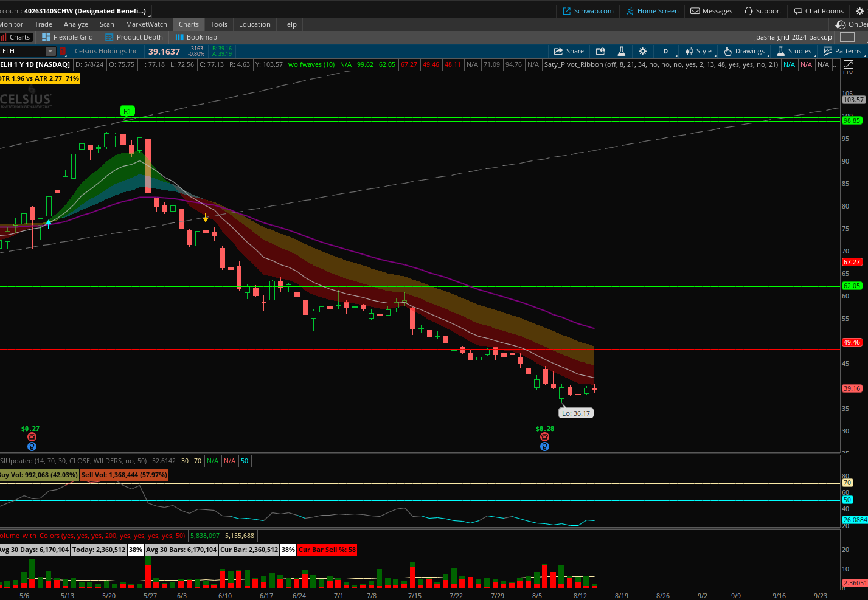The width and height of the screenshot is (868, 600).
Task: Click the 103.57 price axis label
Action: (x=853, y=100)
